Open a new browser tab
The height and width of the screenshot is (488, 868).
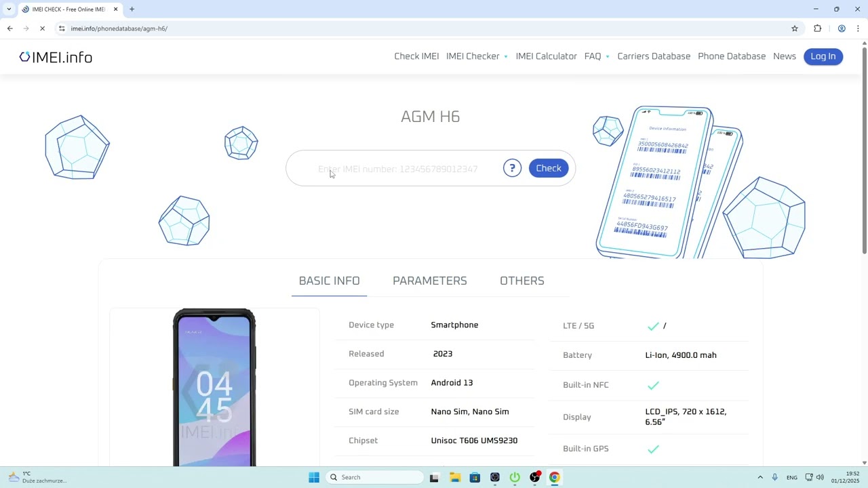(132, 9)
